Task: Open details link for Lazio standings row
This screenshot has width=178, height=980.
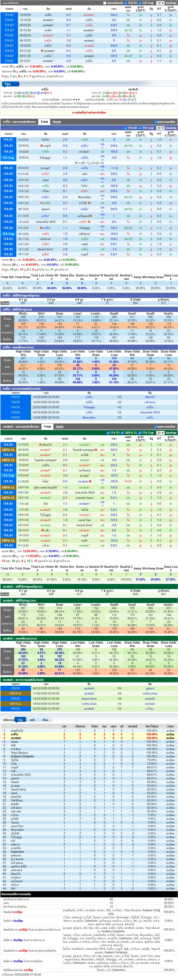Action: 170,734
